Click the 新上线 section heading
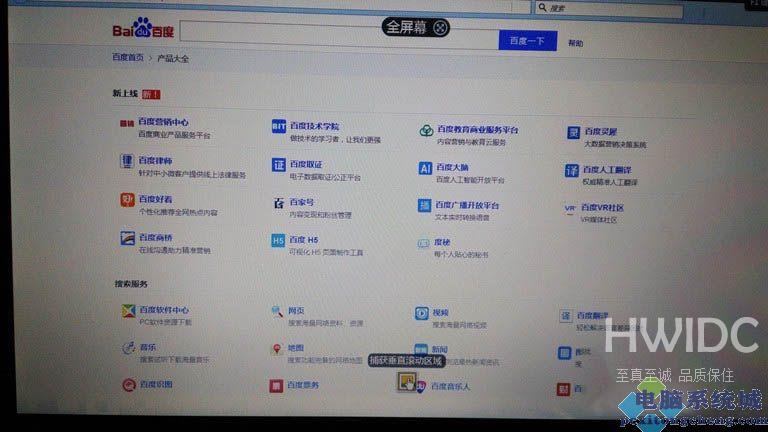The height and width of the screenshot is (432, 768). point(125,94)
